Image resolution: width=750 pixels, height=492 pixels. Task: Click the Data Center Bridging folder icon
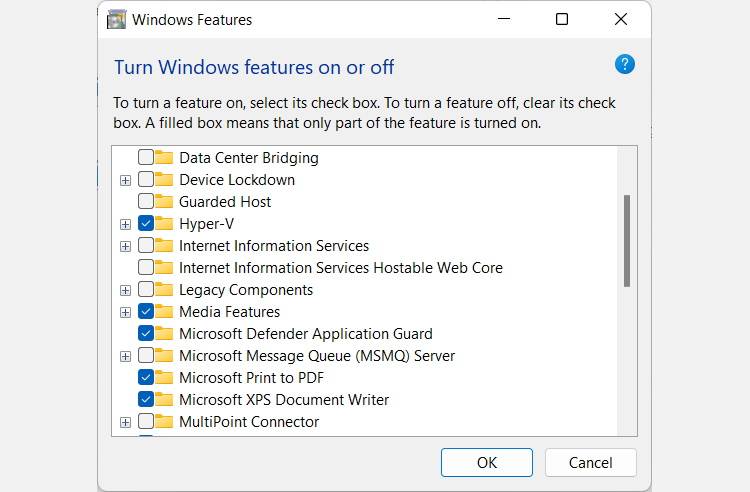tap(164, 158)
